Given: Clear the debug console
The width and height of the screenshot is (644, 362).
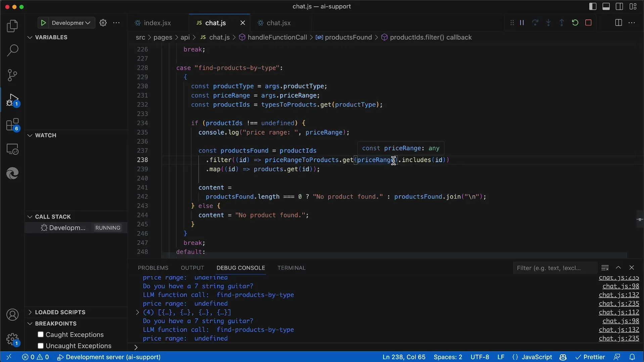Looking at the screenshot, I should pyautogui.click(x=605, y=268).
